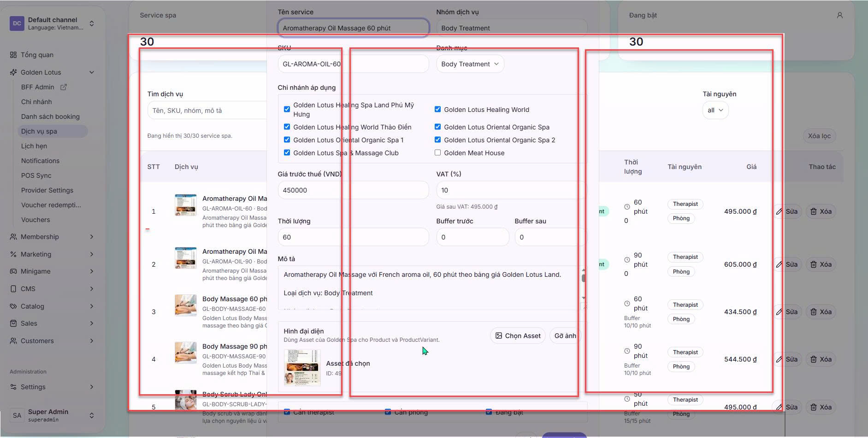Expand the Customers sidebar section
This screenshot has width=868, height=438.
click(x=52, y=341)
